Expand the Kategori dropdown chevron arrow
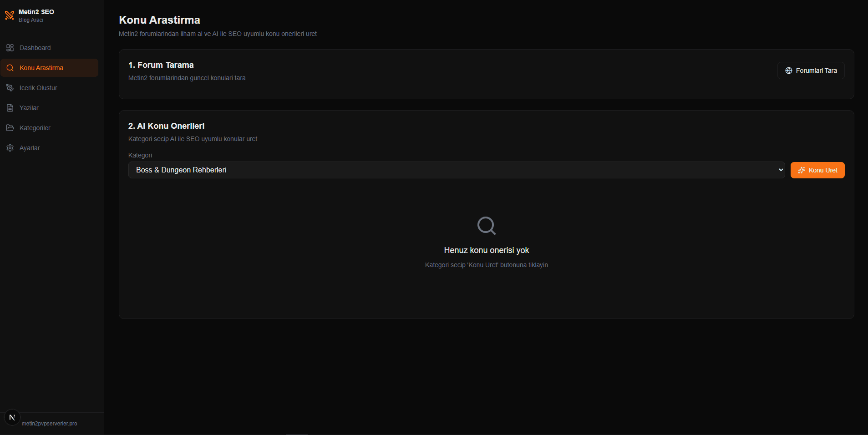 click(x=781, y=170)
